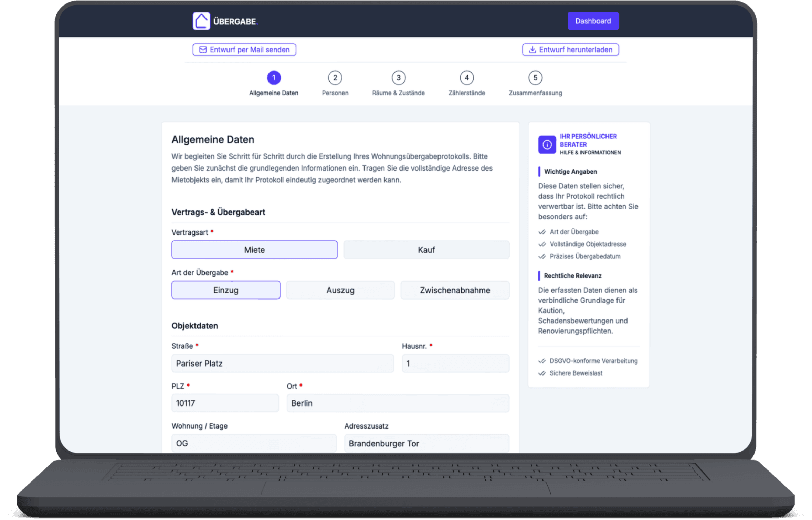
Task: Open the Dashboard button
Action: point(593,21)
